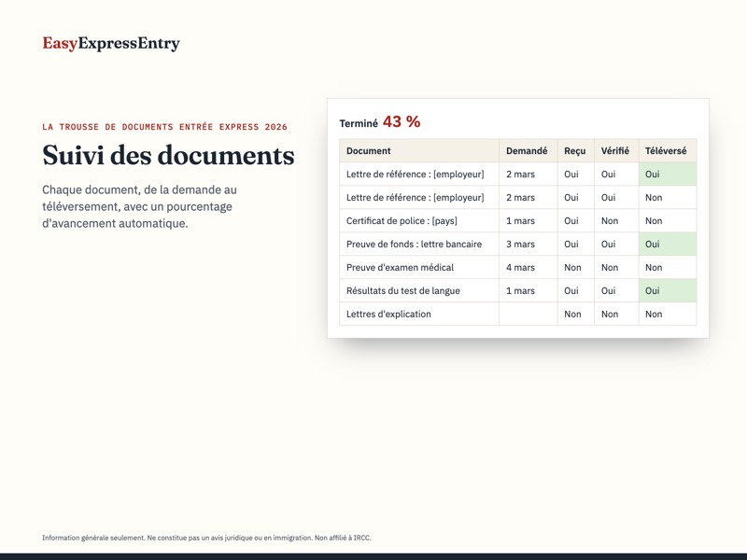Select the 'Preuve d'examen médical' cell

click(x=419, y=267)
